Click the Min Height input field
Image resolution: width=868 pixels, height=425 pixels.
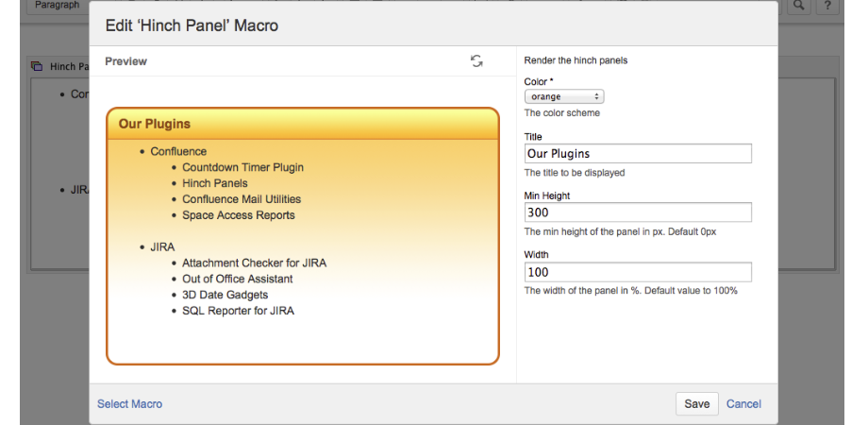coord(638,212)
